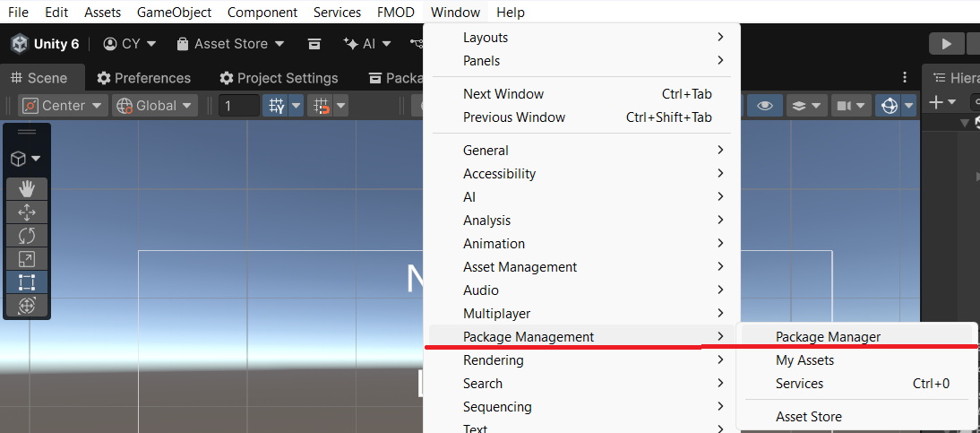Open the File menu
The width and height of the screenshot is (980, 433).
18,12
